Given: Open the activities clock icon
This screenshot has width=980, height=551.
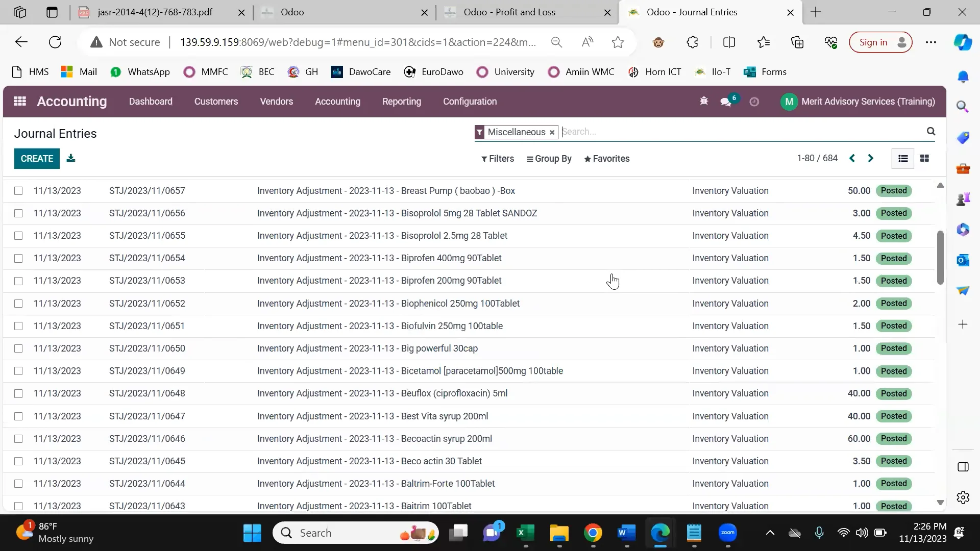Looking at the screenshot, I should pos(754,102).
